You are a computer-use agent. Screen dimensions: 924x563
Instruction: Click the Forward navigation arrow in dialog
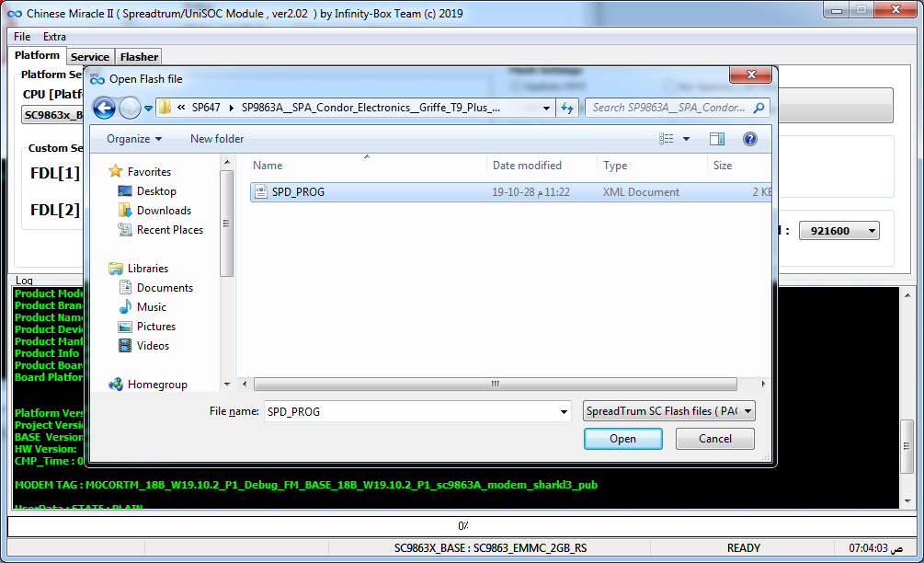(x=130, y=108)
